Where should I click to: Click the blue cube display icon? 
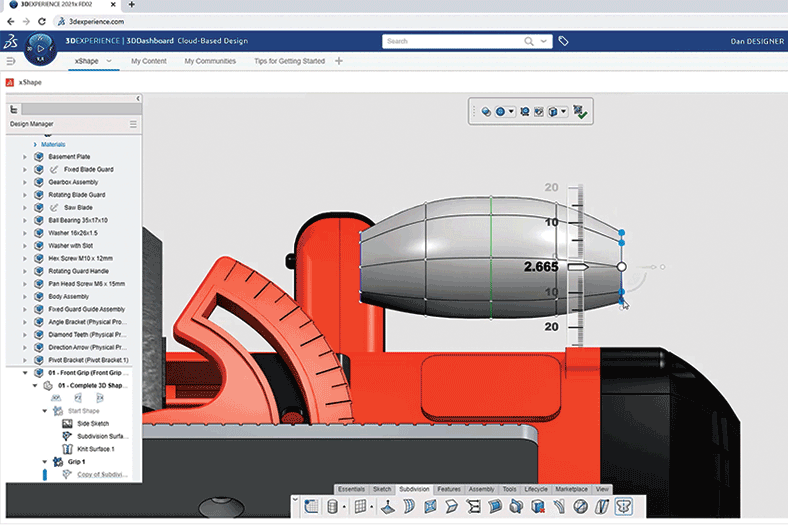click(553, 112)
